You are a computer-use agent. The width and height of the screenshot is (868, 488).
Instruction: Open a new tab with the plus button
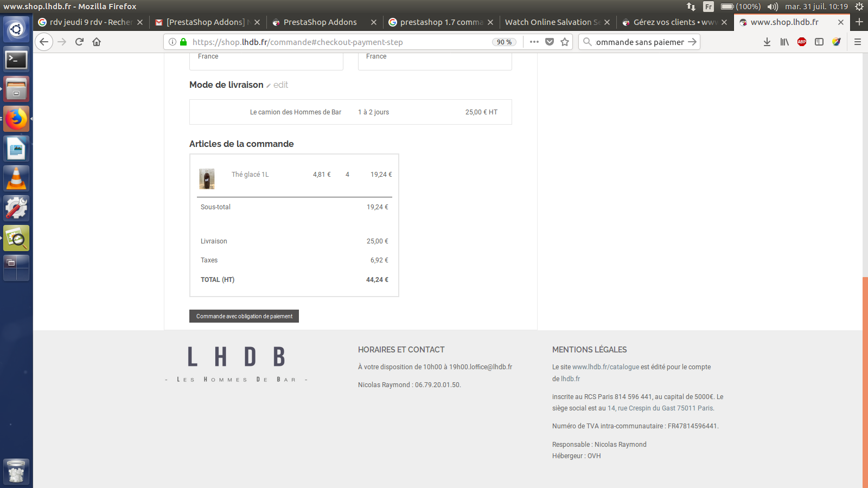[859, 22]
